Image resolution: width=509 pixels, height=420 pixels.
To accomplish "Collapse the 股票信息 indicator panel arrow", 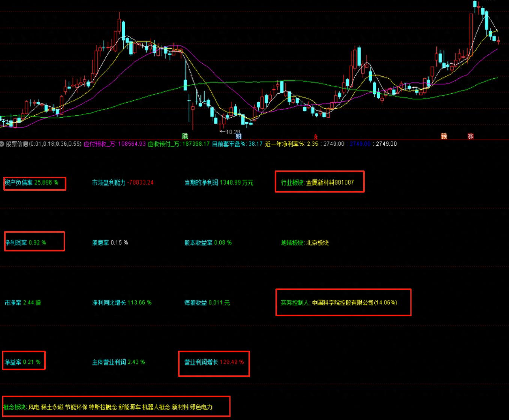I will coord(2,144).
